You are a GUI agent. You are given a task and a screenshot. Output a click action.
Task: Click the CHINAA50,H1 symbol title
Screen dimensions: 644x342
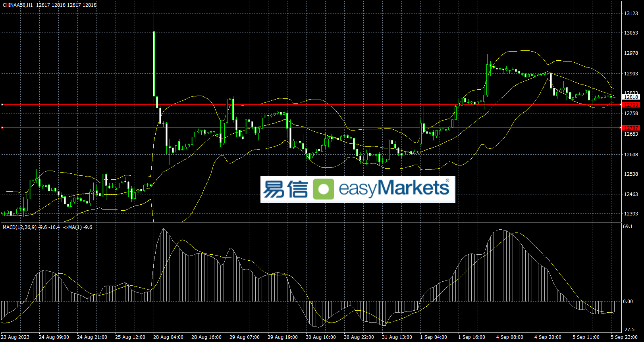click(18, 5)
